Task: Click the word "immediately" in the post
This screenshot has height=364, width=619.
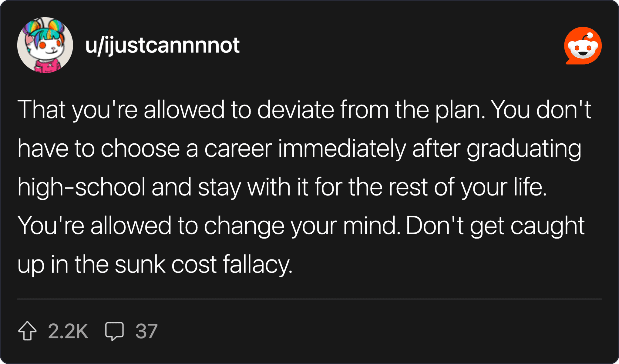Action: point(342,148)
